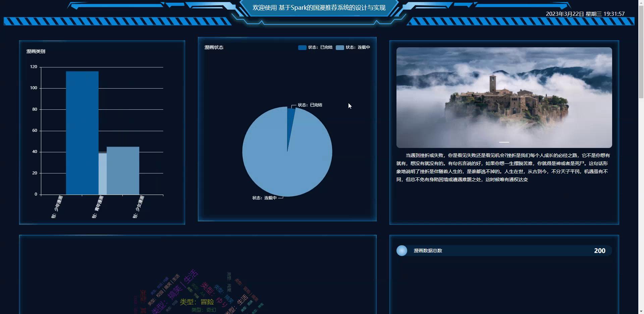
Task: Click the round icon beside 漫画数据总数
Action: [401, 251]
